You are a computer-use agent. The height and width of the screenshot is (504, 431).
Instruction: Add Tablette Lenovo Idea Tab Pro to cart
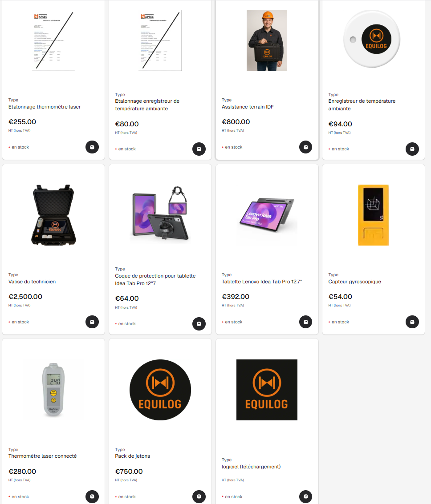point(305,322)
